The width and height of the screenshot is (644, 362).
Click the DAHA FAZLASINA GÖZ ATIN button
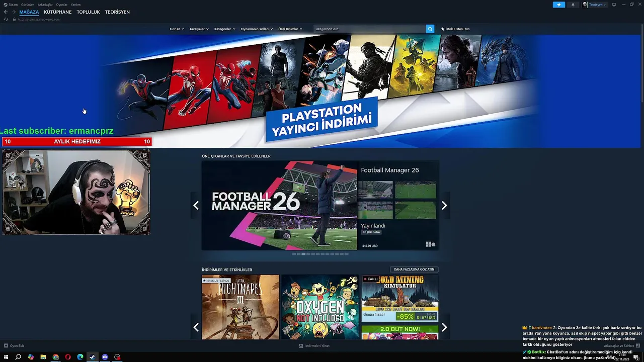click(x=414, y=269)
